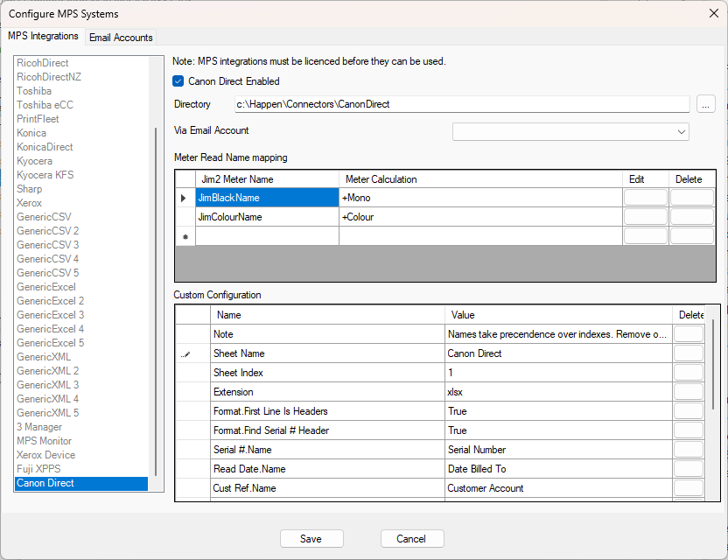Click the Meter Calculation column header

coord(480,179)
